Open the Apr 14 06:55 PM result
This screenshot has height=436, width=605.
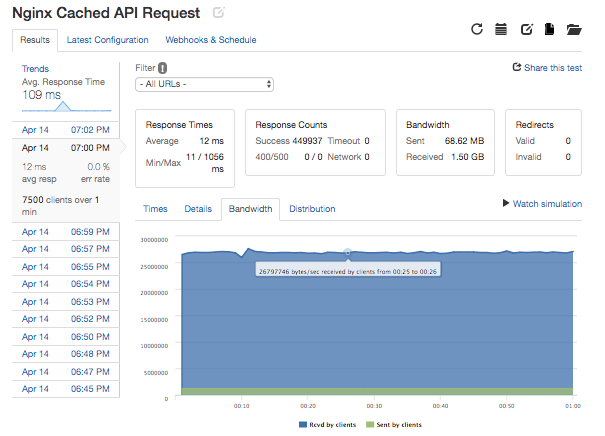point(66,267)
